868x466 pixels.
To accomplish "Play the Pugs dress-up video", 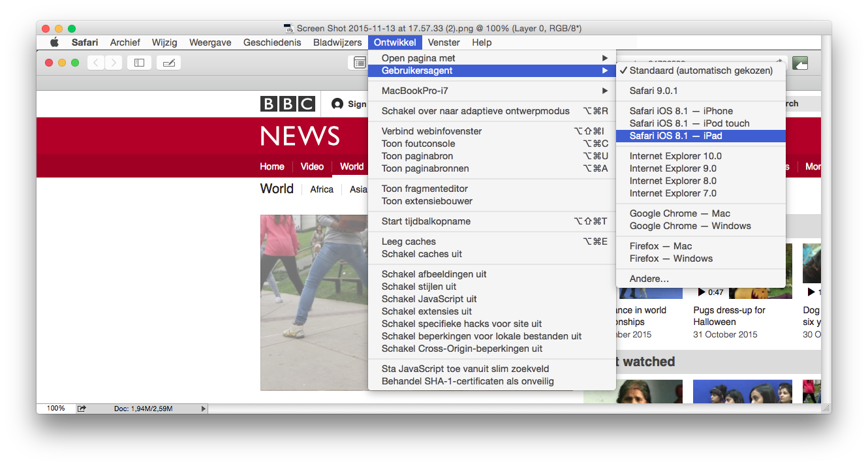I will pyautogui.click(x=702, y=292).
